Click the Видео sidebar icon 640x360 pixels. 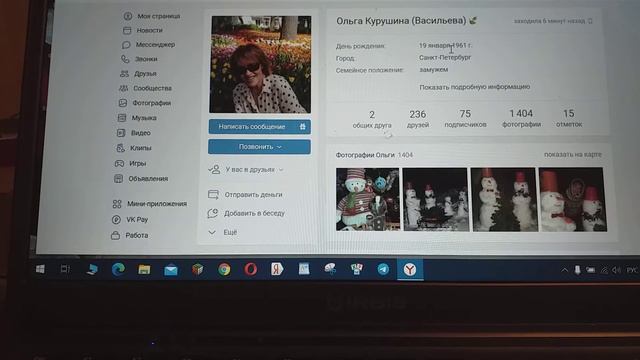coord(121,133)
